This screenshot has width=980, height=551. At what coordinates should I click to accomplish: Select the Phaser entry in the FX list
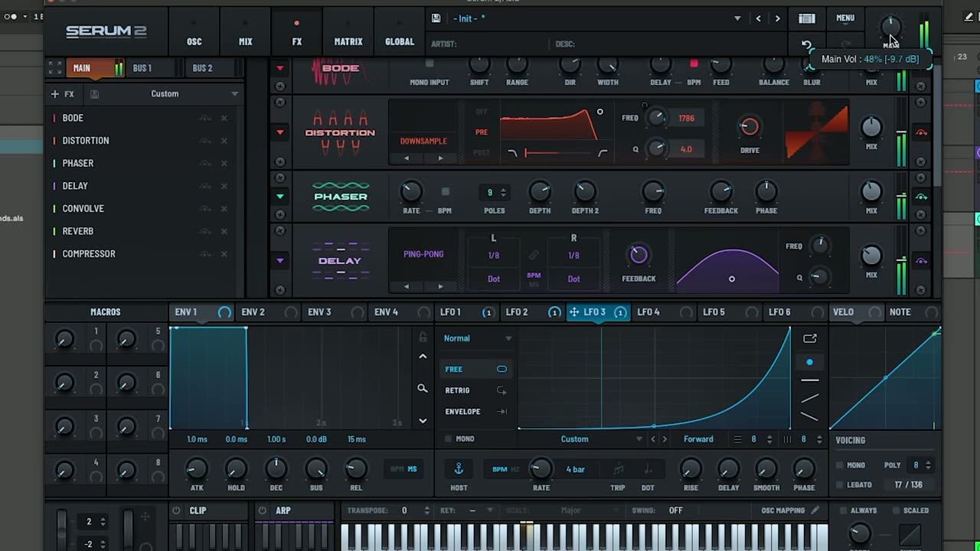pyautogui.click(x=78, y=163)
